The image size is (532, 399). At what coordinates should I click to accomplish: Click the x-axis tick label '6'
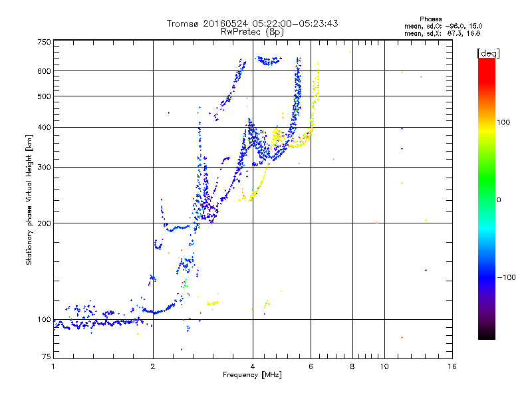click(x=311, y=366)
